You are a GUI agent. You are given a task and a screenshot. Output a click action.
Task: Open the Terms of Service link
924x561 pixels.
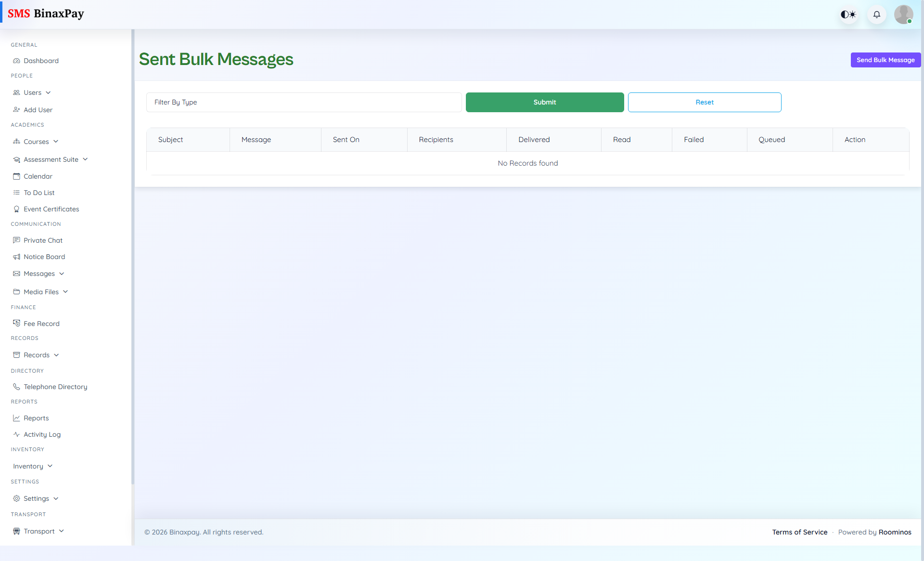point(799,532)
